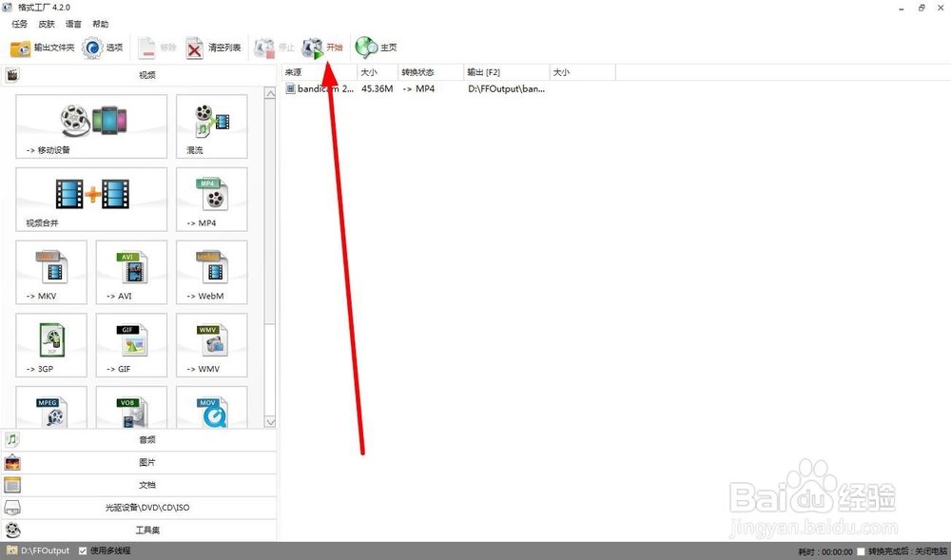This screenshot has width=951, height=560.
Task: Expand the 文档 (Document) category
Action: [x=140, y=485]
